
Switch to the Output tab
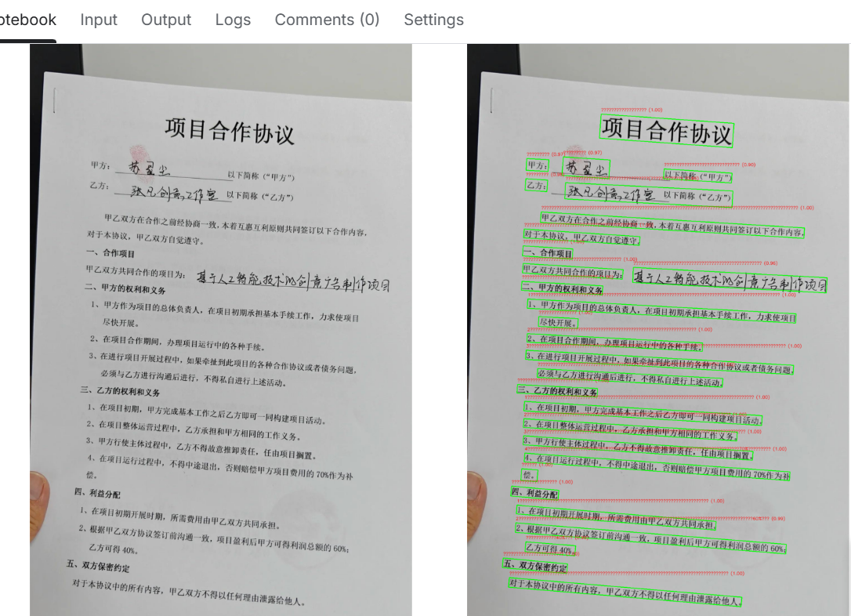click(165, 20)
